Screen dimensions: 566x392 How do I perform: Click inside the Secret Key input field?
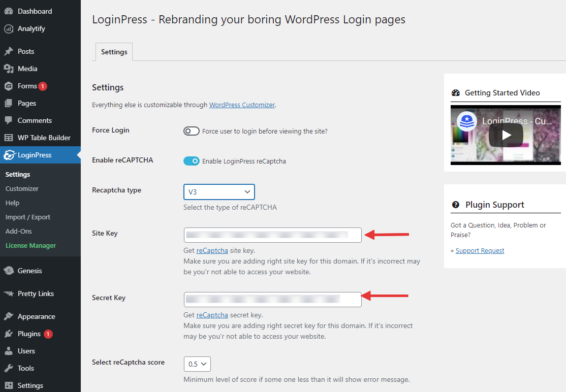tap(272, 299)
